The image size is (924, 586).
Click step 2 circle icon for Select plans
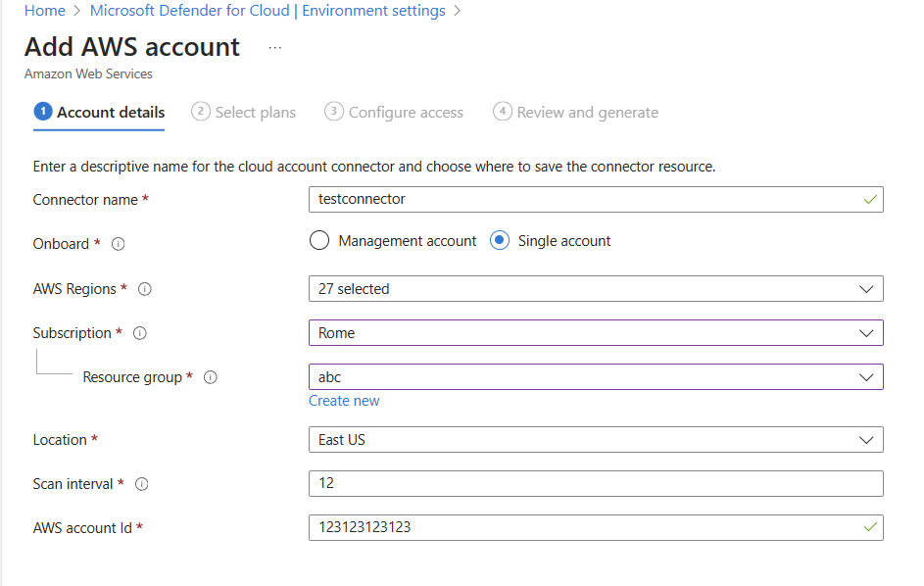201,112
